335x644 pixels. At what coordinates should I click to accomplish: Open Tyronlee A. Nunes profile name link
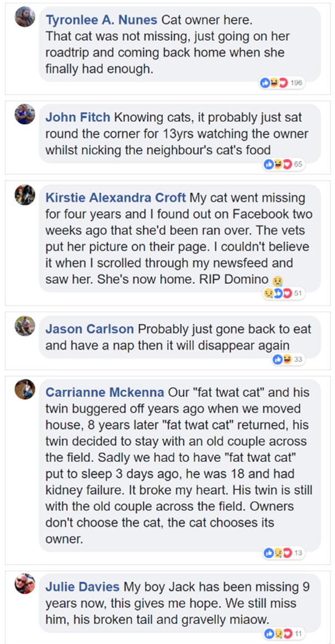(x=102, y=21)
